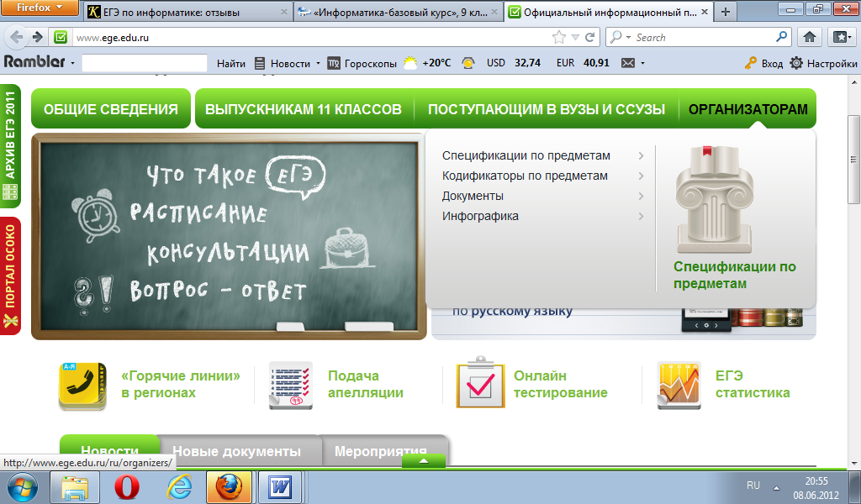Open the Горячие линии в регионах link
Screen dimensions: 861x504
pos(181,384)
